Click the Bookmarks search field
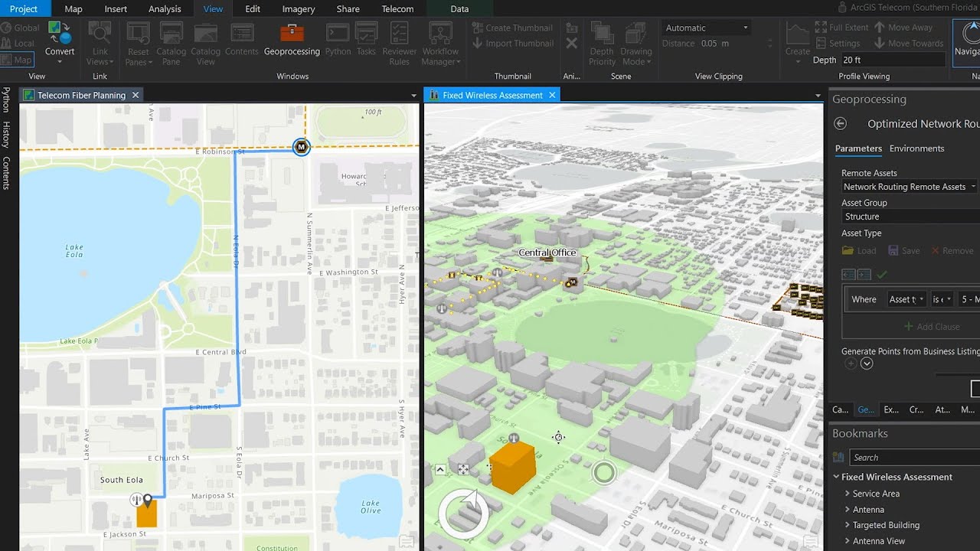980x551 pixels. point(915,458)
